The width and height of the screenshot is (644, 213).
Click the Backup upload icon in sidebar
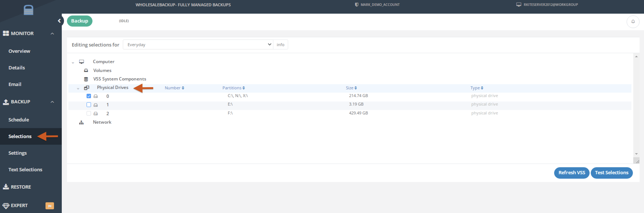[6, 102]
